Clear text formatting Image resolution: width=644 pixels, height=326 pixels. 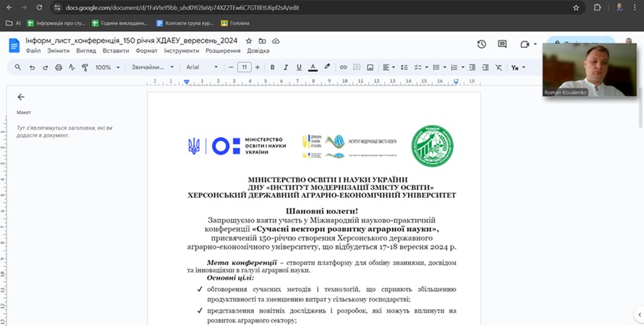499,67
